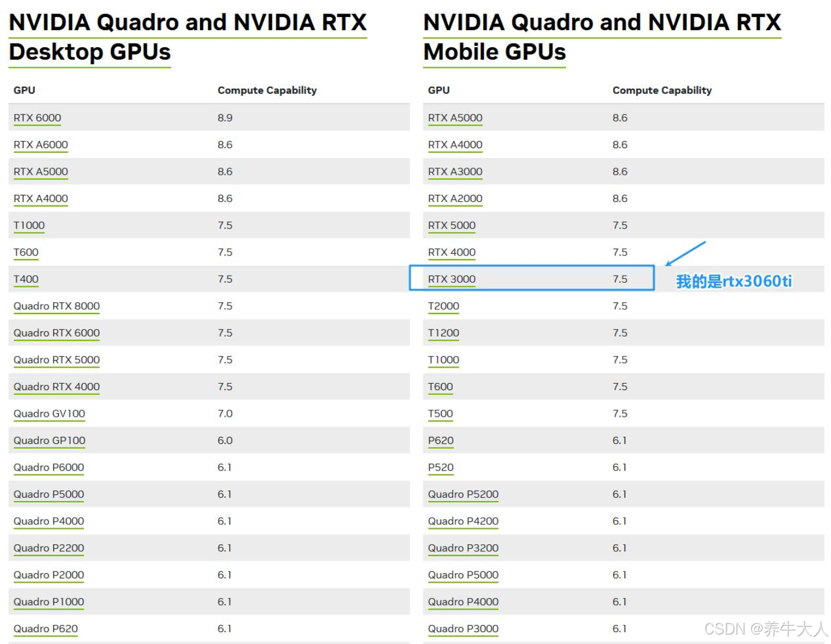The width and height of the screenshot is (831, 644).
Task: Open the Quadro RTX 8000 link
Action: tap(57, 306)
